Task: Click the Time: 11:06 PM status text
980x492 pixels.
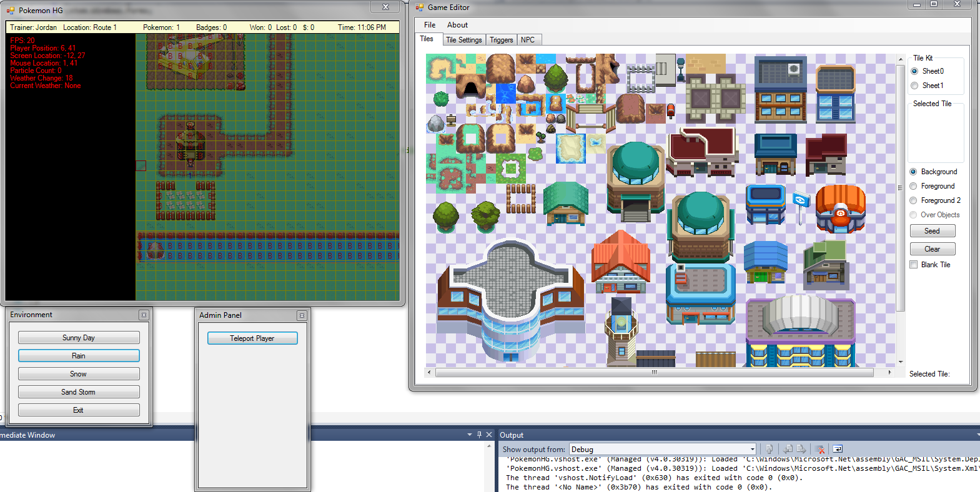Action: [x=362, y=27]
